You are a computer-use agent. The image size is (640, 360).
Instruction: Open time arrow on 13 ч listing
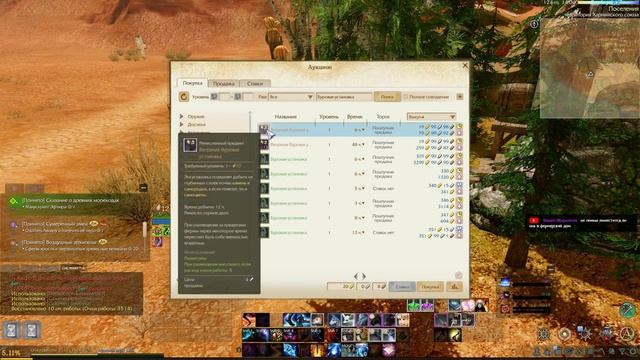363,233
